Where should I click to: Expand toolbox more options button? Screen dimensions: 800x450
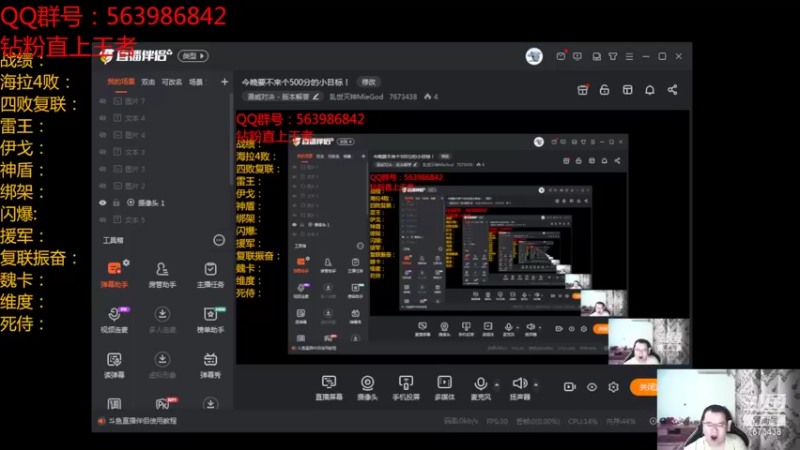(x=219, y=240)
